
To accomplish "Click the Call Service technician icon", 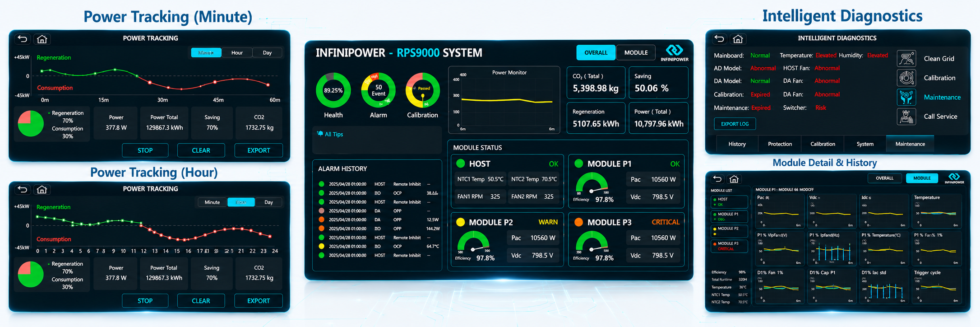I will 906,117.
